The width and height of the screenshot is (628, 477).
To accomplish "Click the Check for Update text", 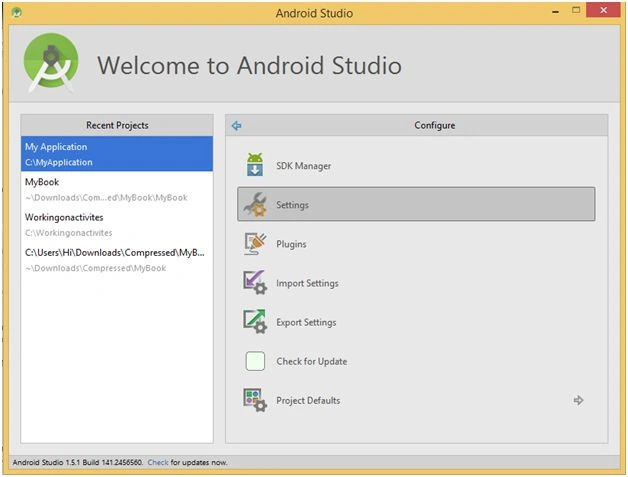I will click(312, 361).
